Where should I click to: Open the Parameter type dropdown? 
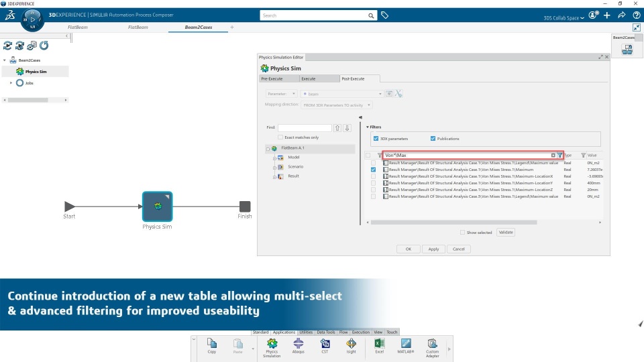pyautogui.click(x=281, y=94)
